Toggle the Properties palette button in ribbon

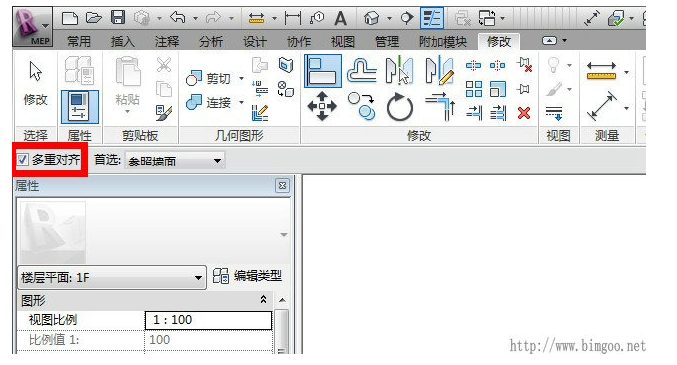tap(80, 107)
